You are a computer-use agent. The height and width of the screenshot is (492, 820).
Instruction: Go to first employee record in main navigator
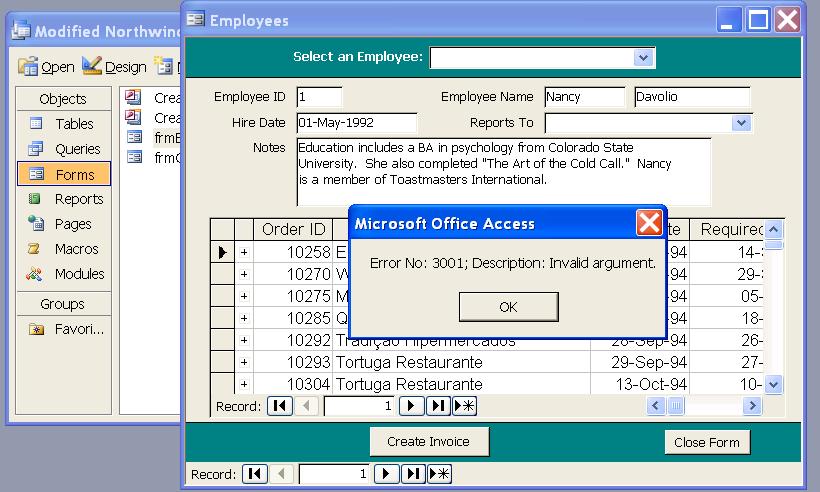[x=255, y=474]
